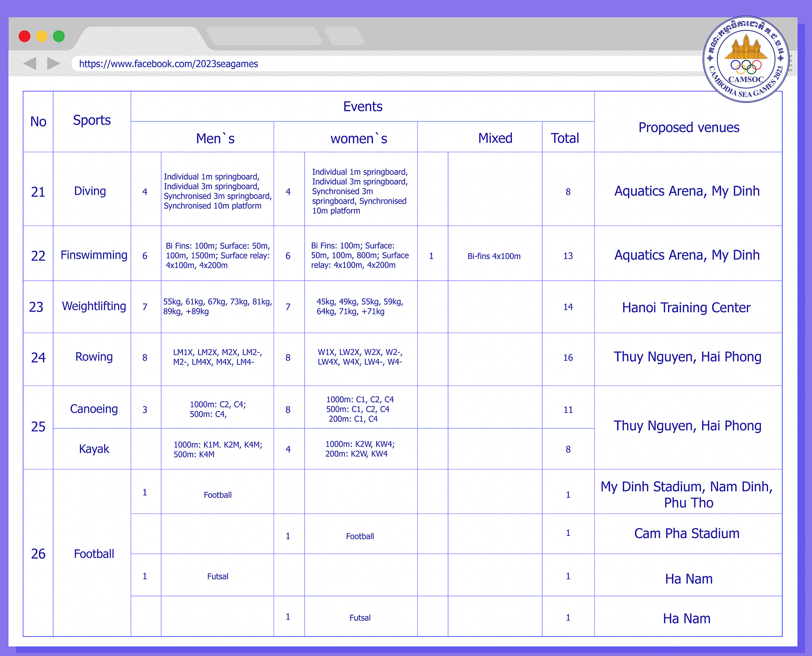Image resolution: width=812 pixels, height=656 pixels.
Task: Click men's kayak 1000m: K1M cell
Action: point(218,449)
